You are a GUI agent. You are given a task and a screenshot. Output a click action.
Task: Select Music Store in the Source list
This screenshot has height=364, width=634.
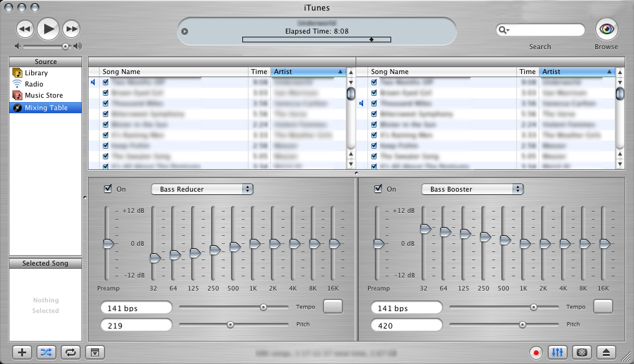(44, 95)
